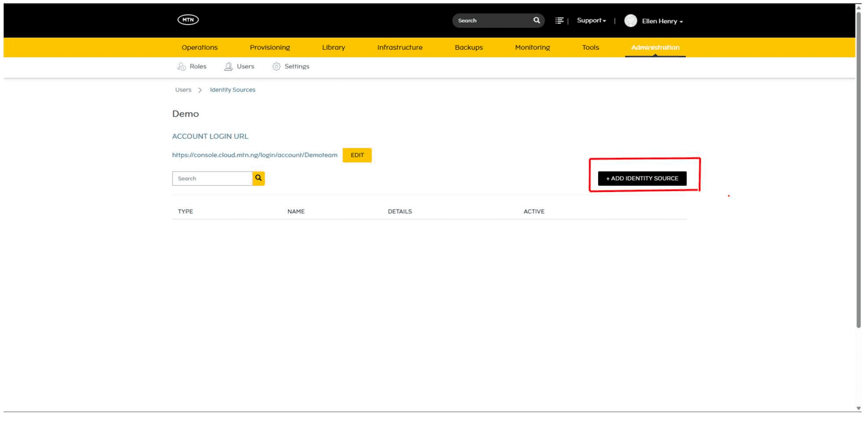Select the Administration menu tab
The image size is (868, 424).
click(655, 47)
